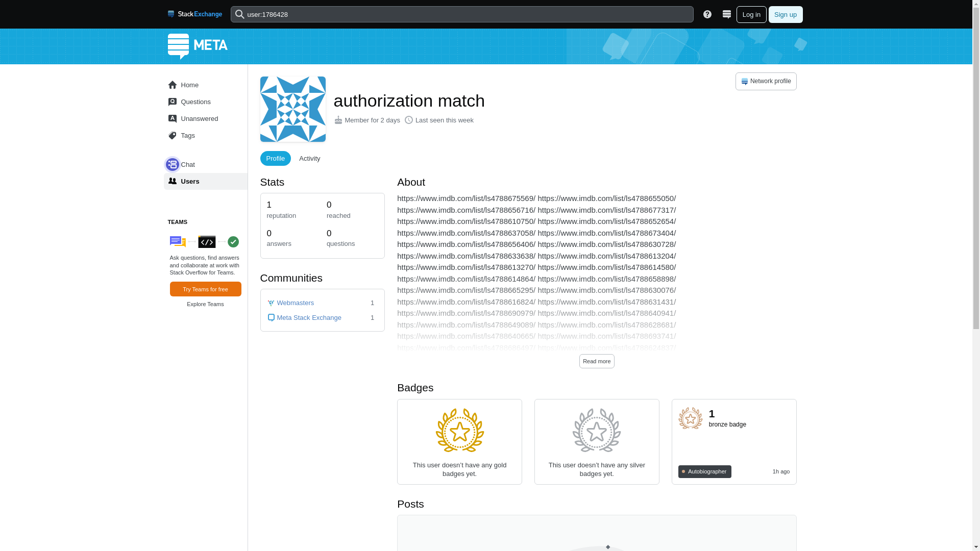Open Users in the sidebar
Viewport: 980px width, 551px height.
tap(205, 181)
